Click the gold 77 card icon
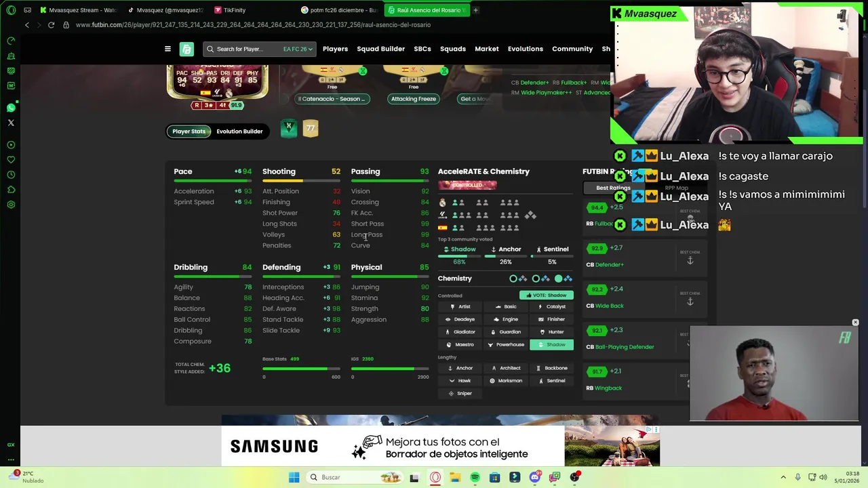The height and width of the screenshot is (488, 868). coord(311,128)
